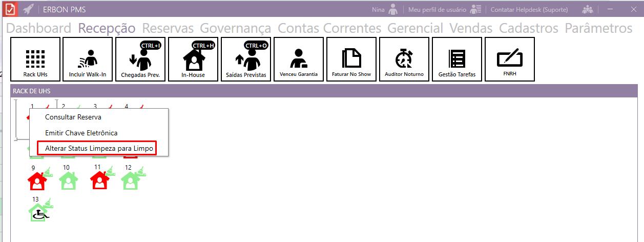
Task: Choose Emitir Chave Eletrônica menu option
Action: pyautogui.click(x=81, y=133)
